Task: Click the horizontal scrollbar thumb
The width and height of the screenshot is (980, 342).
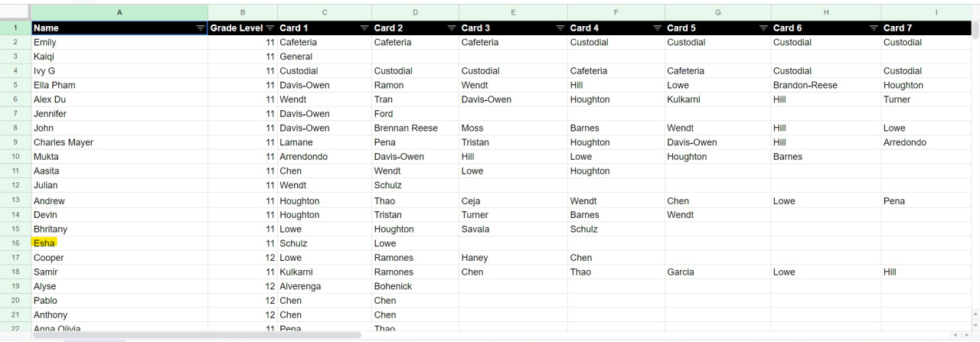Action: point(195,335)
